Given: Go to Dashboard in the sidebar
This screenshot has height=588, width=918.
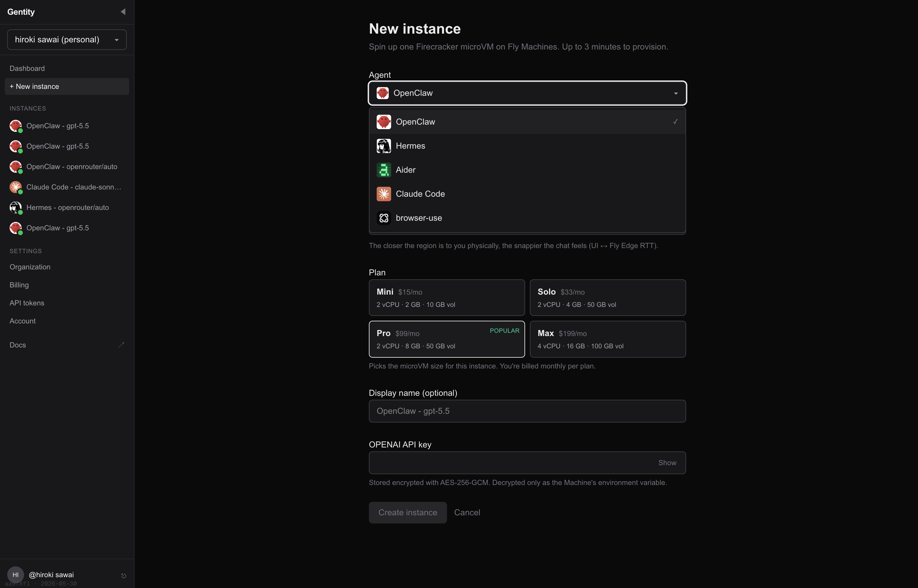Looking at the screenshot, I should click(67, 68).
